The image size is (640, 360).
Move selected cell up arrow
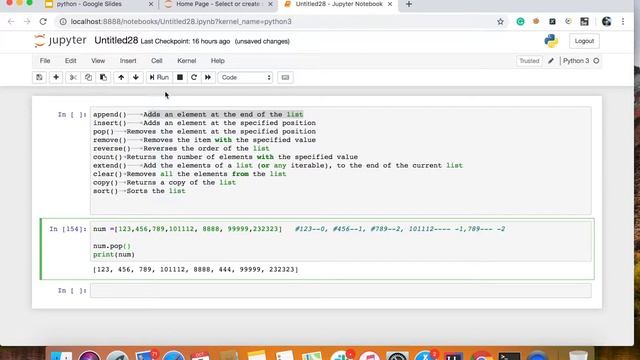(121, 77)
